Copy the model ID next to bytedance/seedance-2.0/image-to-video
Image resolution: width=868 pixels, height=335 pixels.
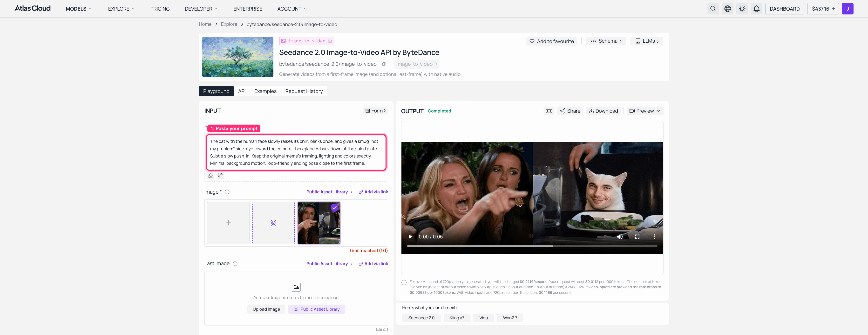pyautogui.click(x=384, y=64)
